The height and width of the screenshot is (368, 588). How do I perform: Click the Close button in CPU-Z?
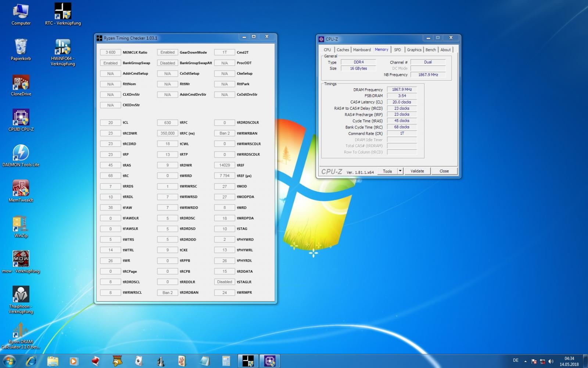pos(444,171)
